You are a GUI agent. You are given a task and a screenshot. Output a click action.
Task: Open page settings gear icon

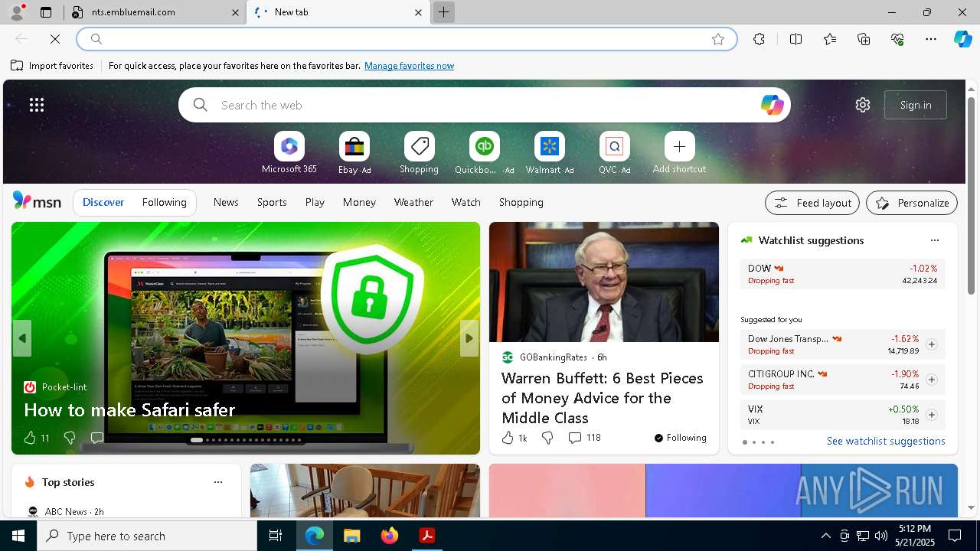(863, 105)
